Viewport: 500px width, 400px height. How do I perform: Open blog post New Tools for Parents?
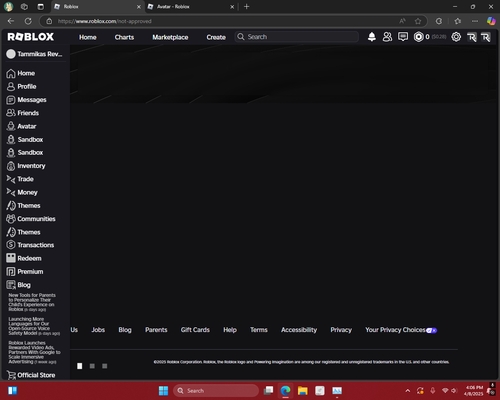click(32, 302)
